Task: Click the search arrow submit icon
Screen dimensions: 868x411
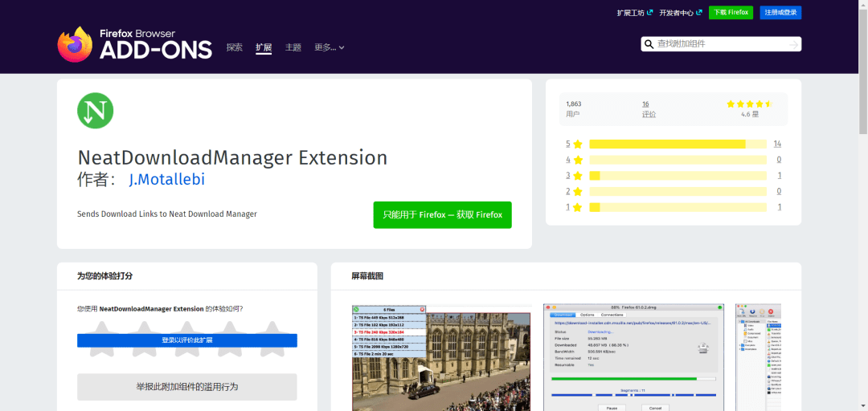Action: [x=794, y=44]
